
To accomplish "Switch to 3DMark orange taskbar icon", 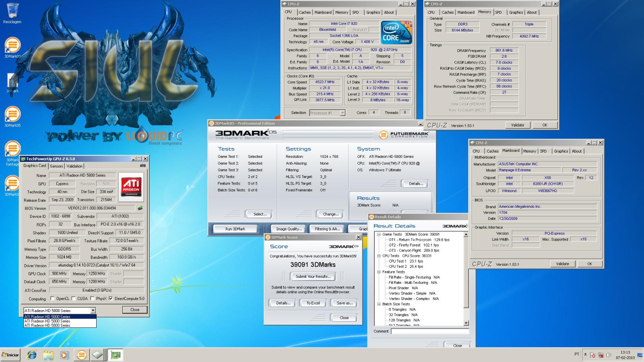I will pos(82,355).
